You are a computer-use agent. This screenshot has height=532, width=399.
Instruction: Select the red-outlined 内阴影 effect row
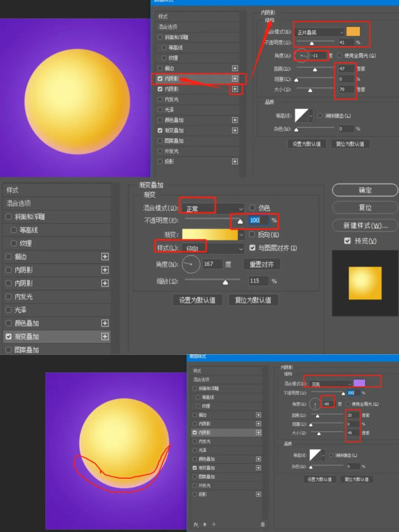pyautogui.click(x=192, y=79)
